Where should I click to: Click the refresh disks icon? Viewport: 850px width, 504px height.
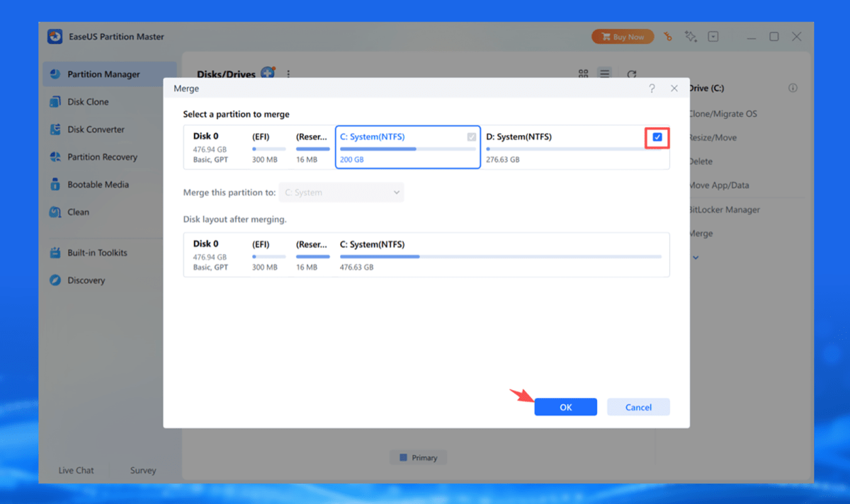coord(632,74)
